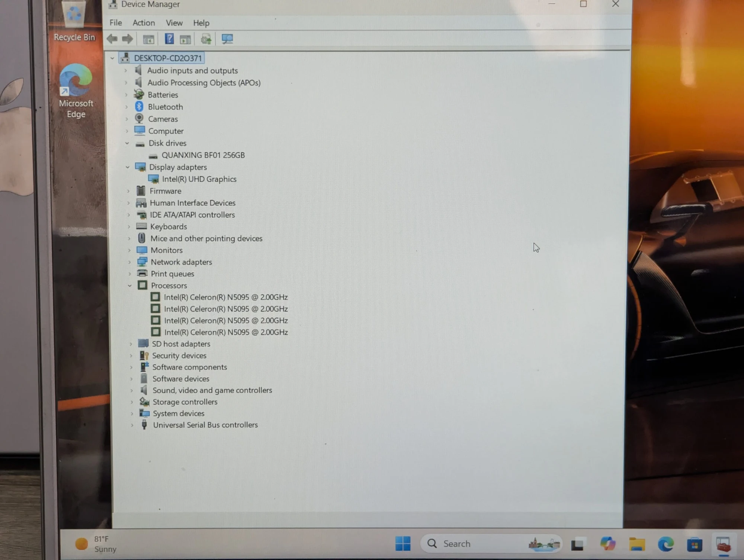Viewport: 744px width, 560px height.
Task: Click the Forward arrow toolbar icon
Action: click(128, 39)
